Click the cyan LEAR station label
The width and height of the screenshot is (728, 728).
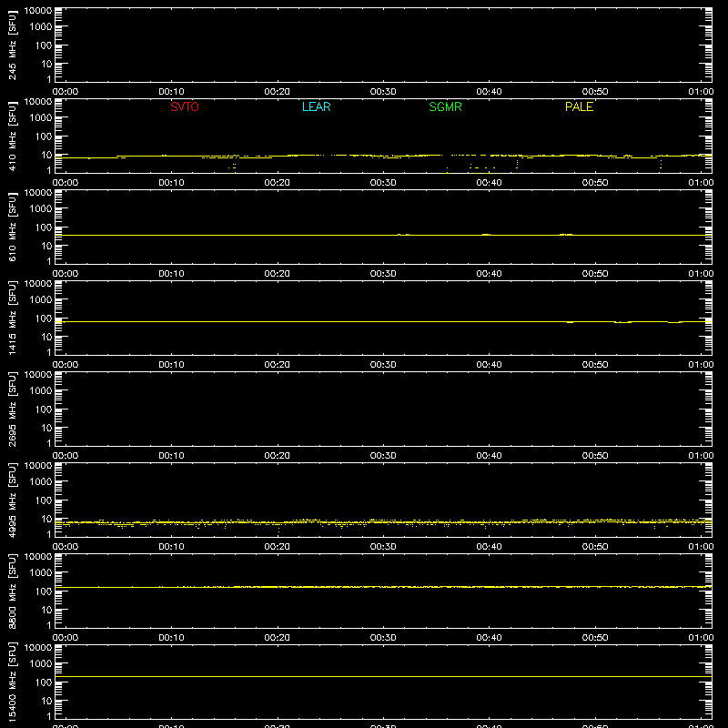316,106
